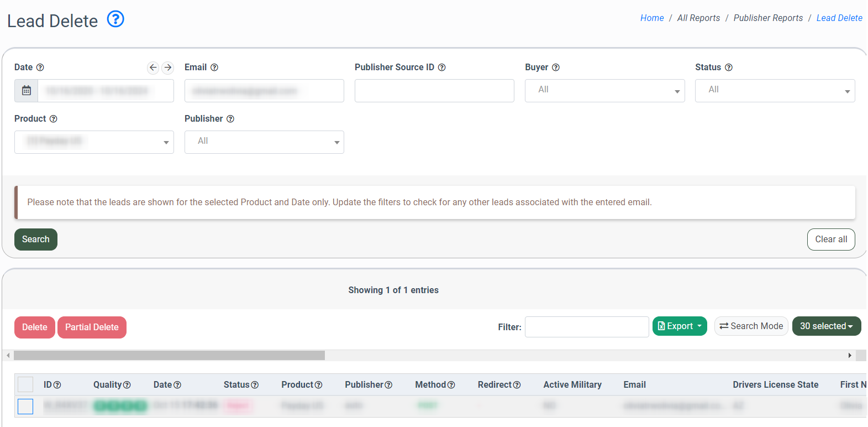
Task: Open the Buyer dropdown
Action: click(x=604, y=91)
